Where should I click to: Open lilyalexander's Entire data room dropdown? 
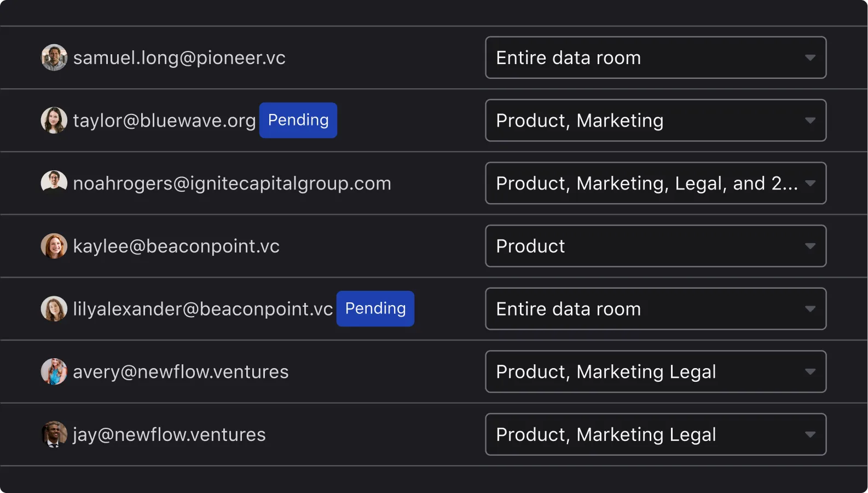655,309
